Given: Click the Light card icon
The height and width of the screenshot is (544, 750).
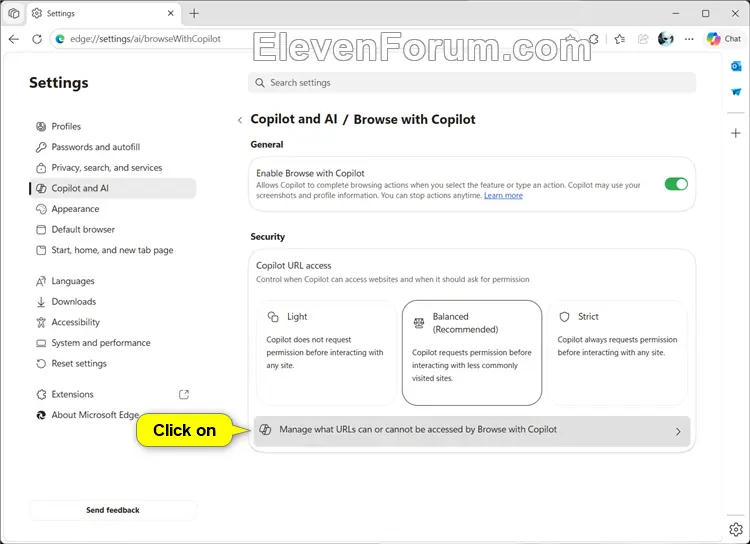Looking at the screenshot, I should pos(273,317).
